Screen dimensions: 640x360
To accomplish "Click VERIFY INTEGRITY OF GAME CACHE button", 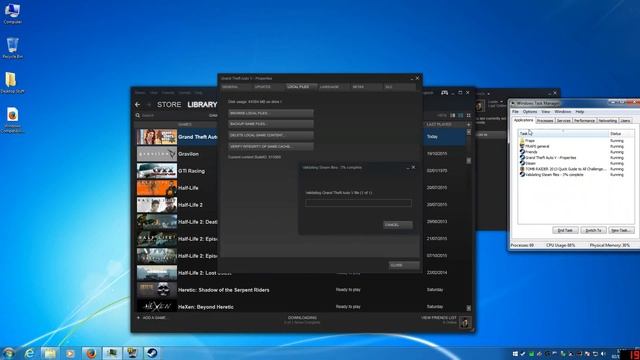I will (x=271, y=146).
